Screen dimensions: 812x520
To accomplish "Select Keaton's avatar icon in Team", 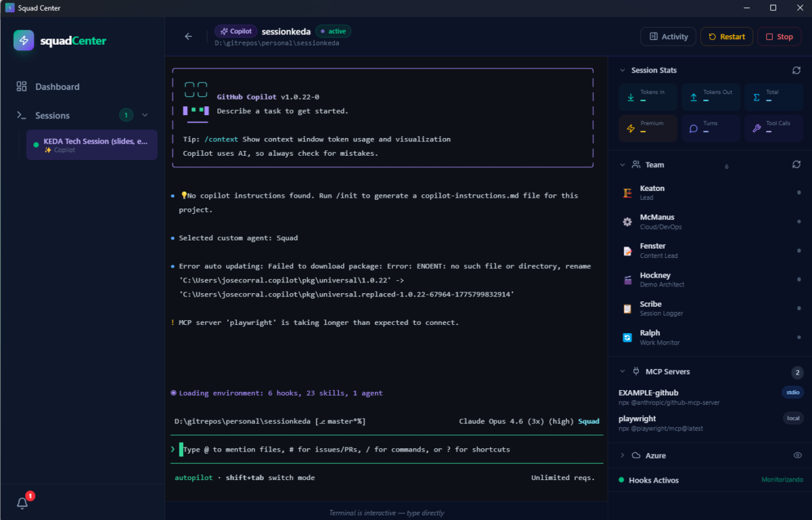I will click(x=627, y=193).
